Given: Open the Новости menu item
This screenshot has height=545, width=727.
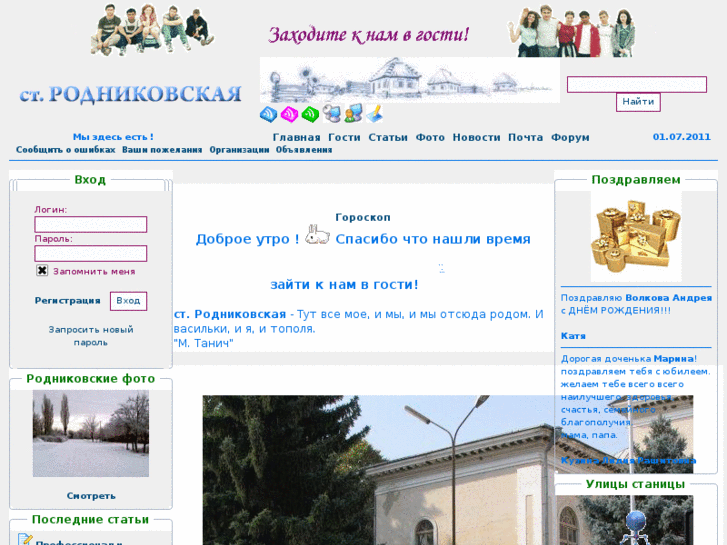Looking at the screenshot, I should coord(476,137).
